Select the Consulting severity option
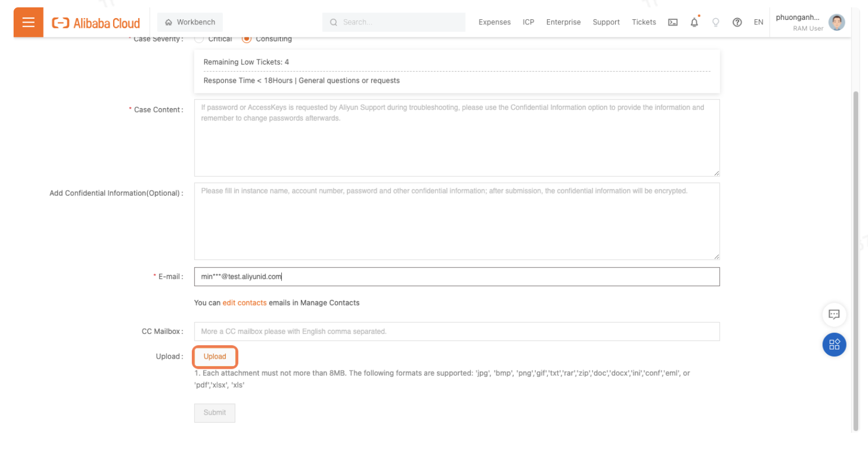This screenshot has height=456, width=868. pyautogui.click(x=246, y=38)
